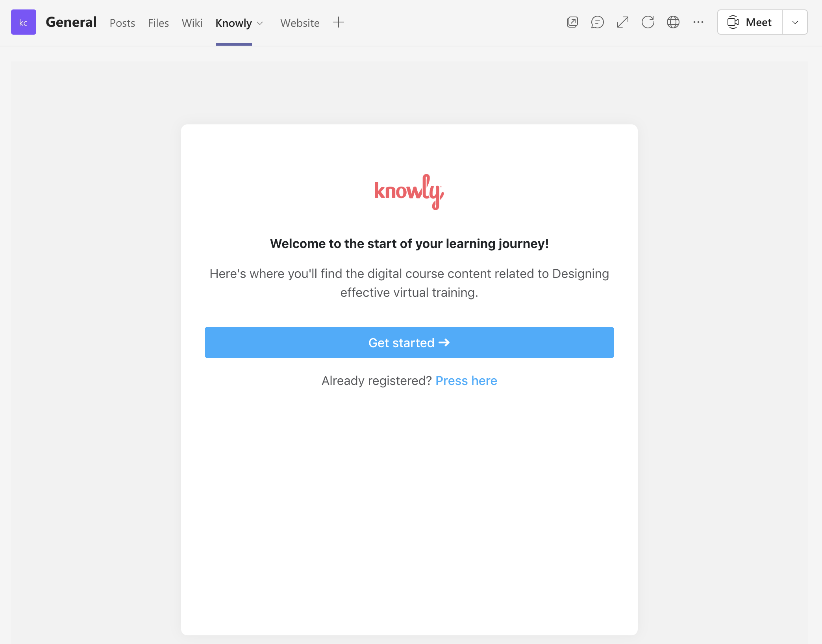This screenshot has height=644, width=822.
Task: Switch to the Files tab
Action: click(x=158, y=23)
